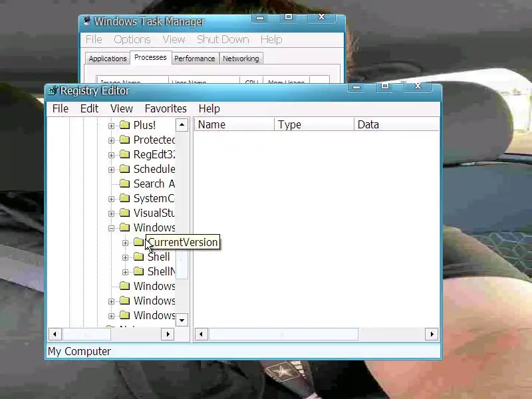Image resolution: width=532 pixels, height=399 pixels.
Task: Expand the SystemC registry key
Action: tap(111, 199)
